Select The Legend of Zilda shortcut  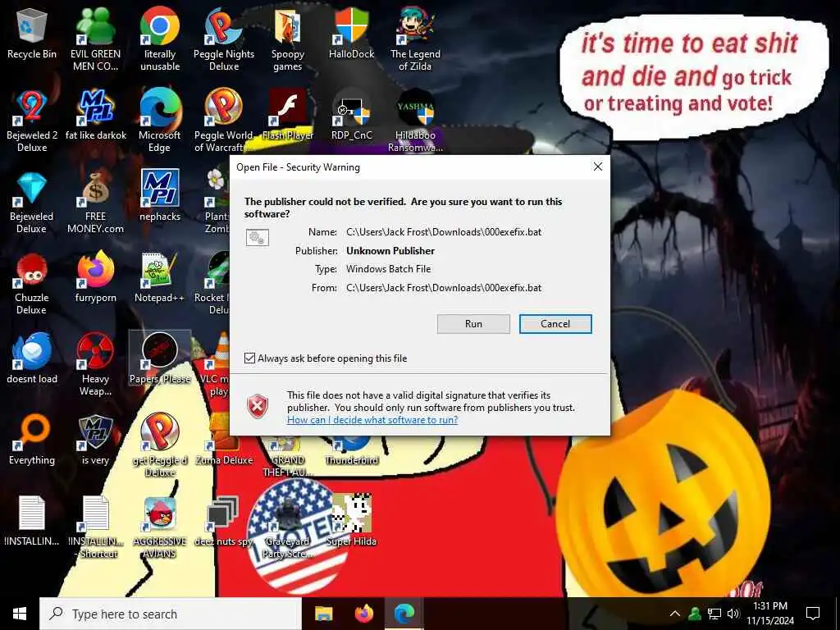coord(415,38)
